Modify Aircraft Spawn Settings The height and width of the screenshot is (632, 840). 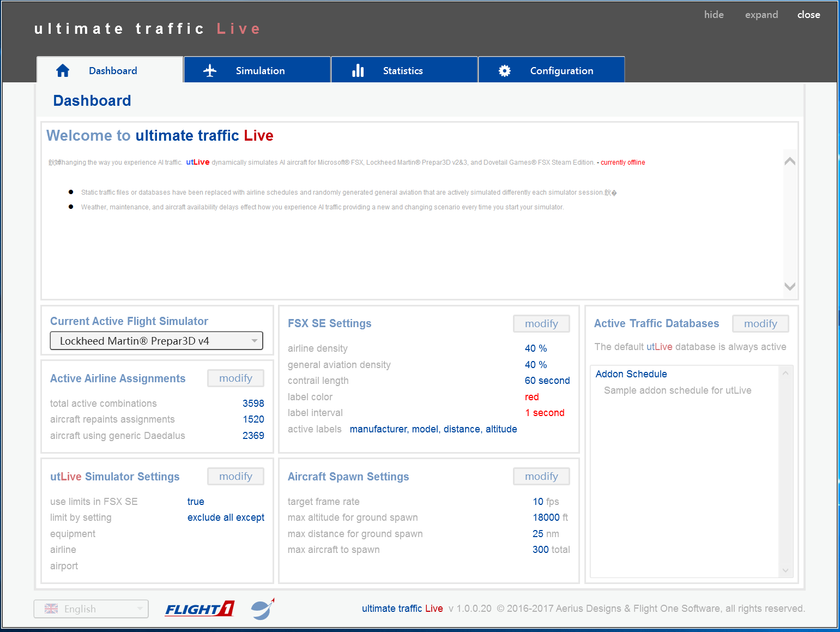541,477
